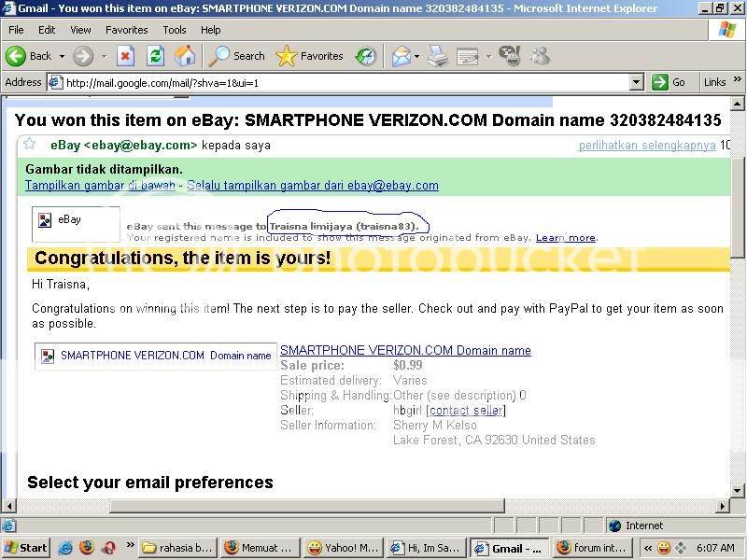Click the vertical scrollbar up arrow
The image size is (747, 560).
point(737,104)
